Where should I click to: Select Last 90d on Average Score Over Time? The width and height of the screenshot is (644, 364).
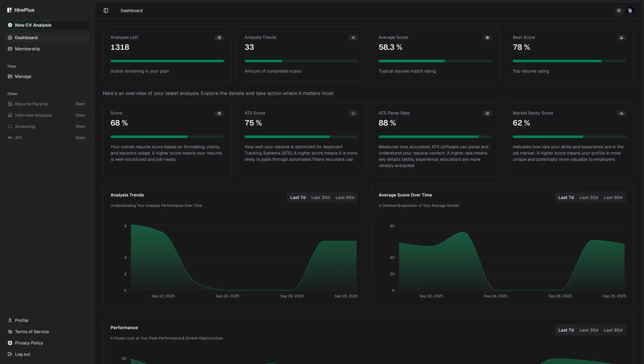tap(613, 197)
